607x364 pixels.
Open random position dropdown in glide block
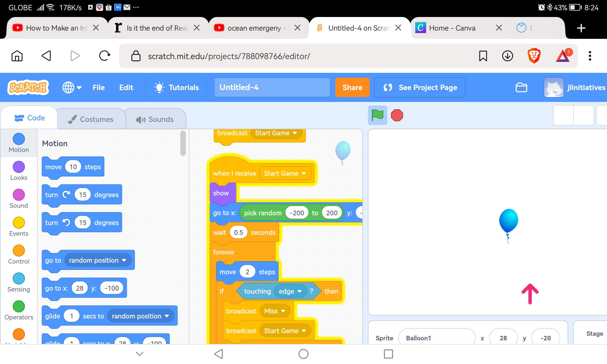point(141,316)
